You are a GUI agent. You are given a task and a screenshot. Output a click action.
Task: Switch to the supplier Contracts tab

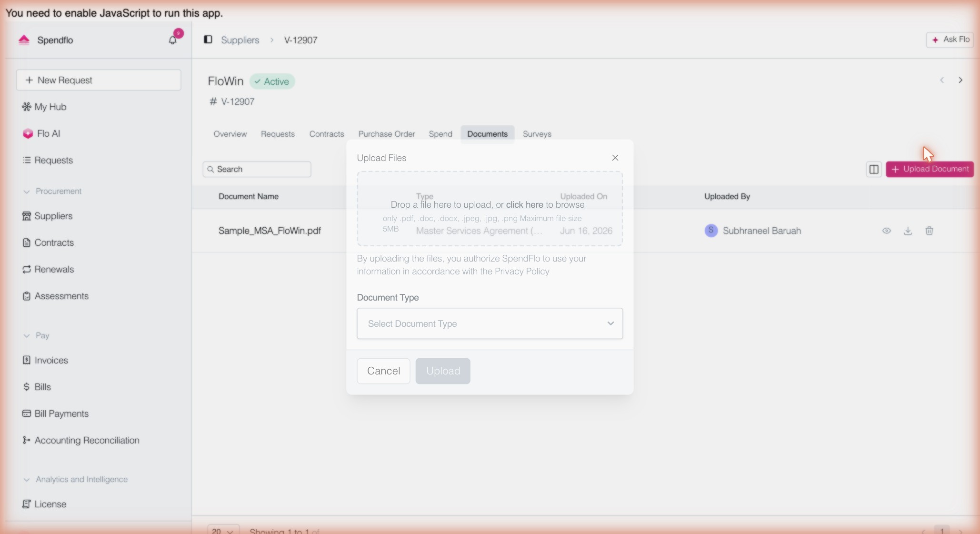327,134
